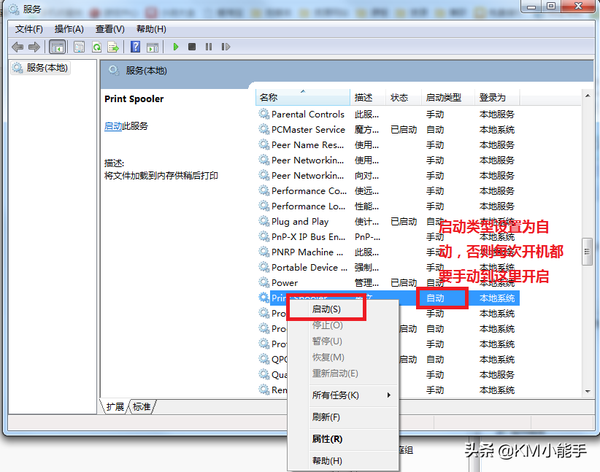Image resolution: width=600 pixels, height=472 pixels.
Task: Click the Stop Service square icon
Action: coord(193,47)
